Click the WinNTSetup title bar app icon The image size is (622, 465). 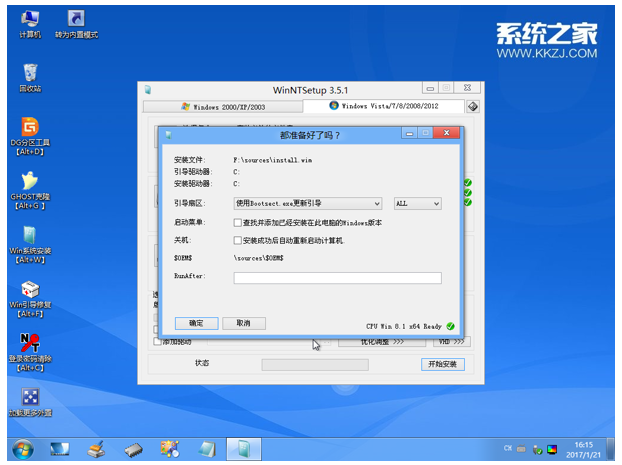tap(148, 90)
